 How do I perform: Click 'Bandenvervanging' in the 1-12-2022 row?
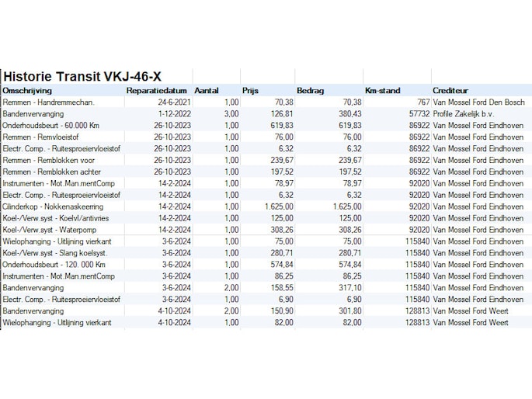click(33, 113)
